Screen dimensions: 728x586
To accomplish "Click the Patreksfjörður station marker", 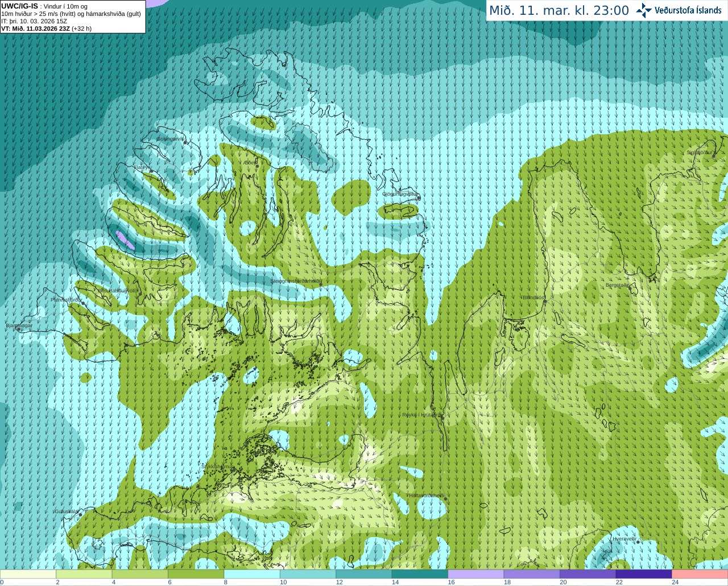I will (83, 303).
